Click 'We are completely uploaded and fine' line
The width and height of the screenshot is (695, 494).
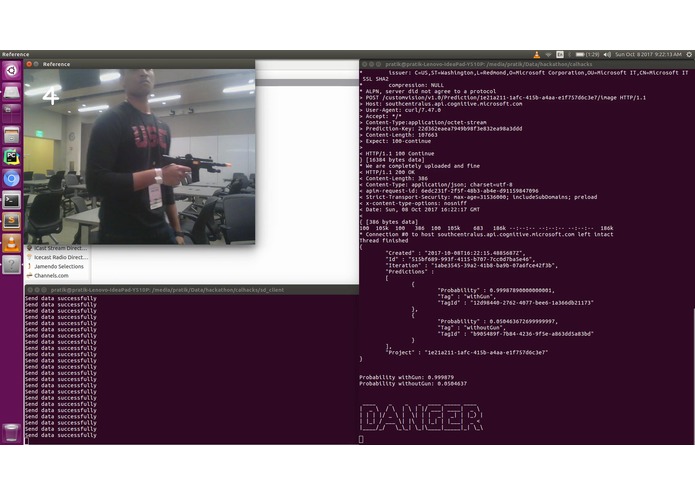(420, 166)
